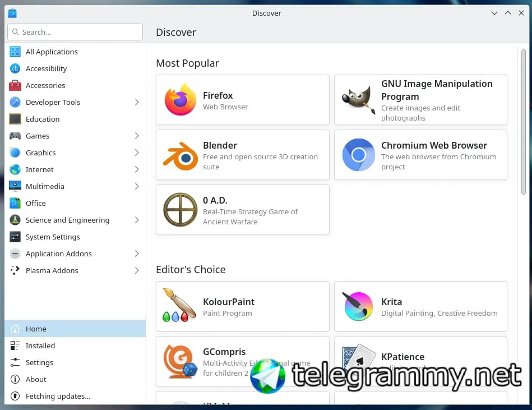Click the Games controller icon

15,136
